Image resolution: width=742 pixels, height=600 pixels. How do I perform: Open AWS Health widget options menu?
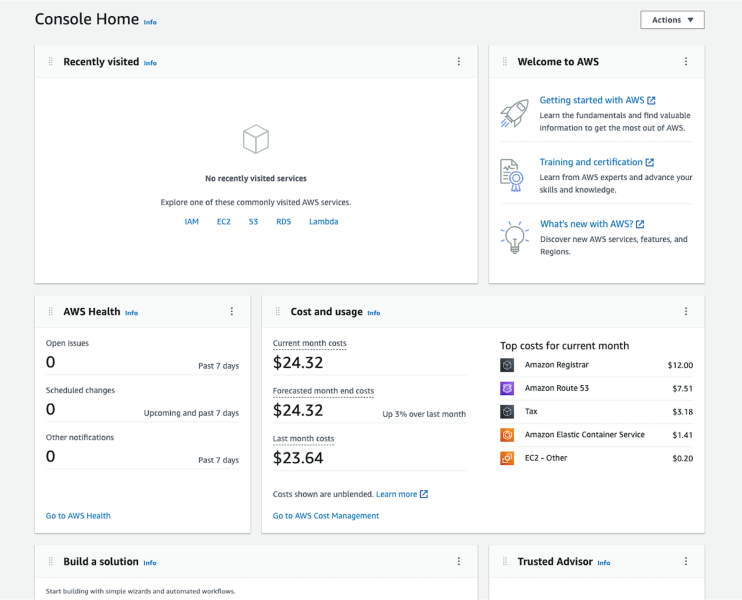click(231, 311)
